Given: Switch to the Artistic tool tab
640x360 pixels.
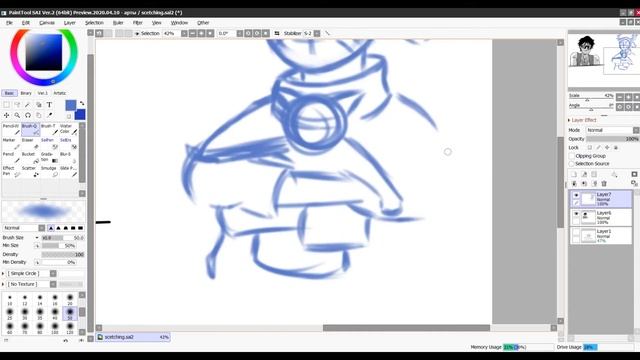Looking at the screenshot, I should [60, 93].
